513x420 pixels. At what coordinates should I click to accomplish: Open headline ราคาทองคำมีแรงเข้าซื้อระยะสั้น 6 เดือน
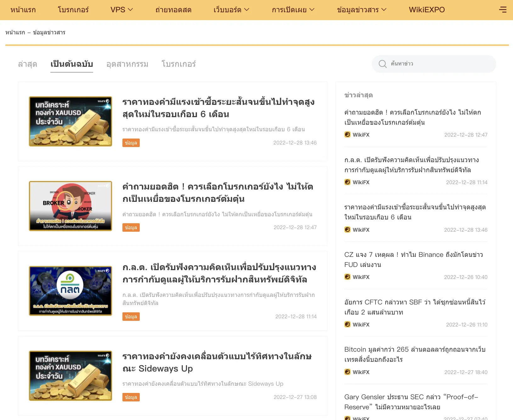point(218,108)
